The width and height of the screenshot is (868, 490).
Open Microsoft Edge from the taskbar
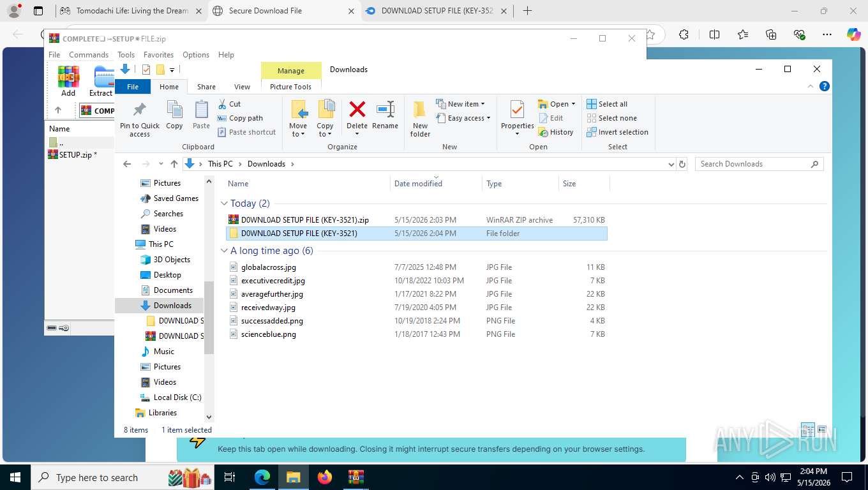tap(262, 477)
